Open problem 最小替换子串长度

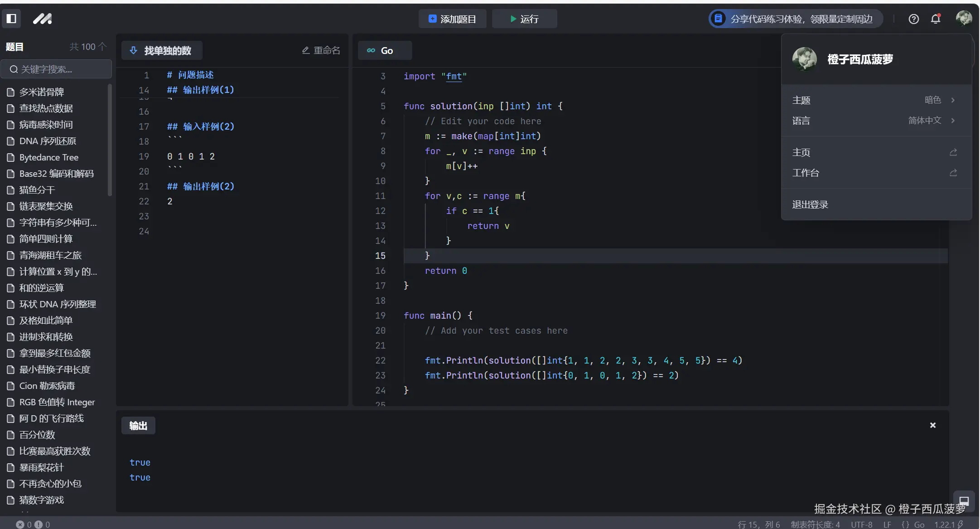click(54, 369)
